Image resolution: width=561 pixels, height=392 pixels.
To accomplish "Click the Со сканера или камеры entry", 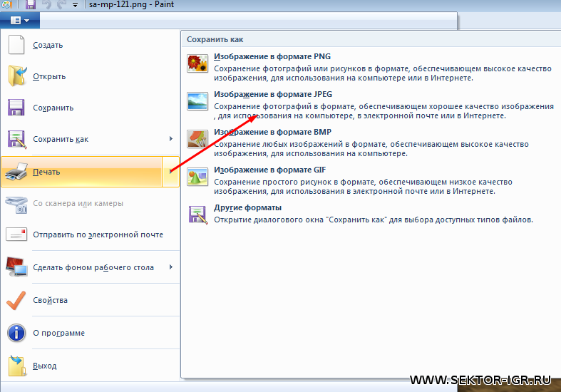I will 90,203.
